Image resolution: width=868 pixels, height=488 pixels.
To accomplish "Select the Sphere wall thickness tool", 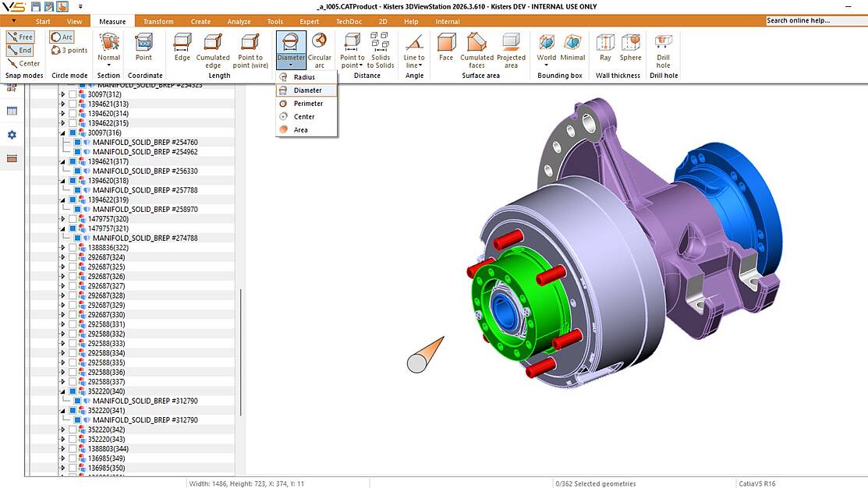I will click(630, 47).
